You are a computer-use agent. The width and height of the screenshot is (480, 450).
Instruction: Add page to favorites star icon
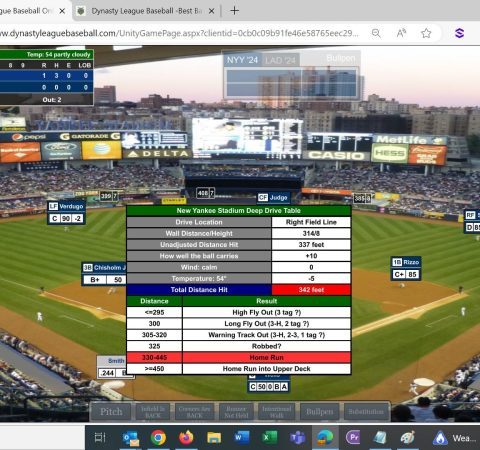[426, 33]
